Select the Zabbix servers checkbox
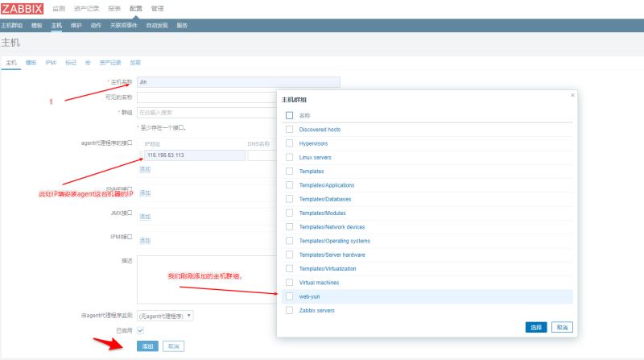The width and height of the screenshot is (644, 360). coord(289,310)
